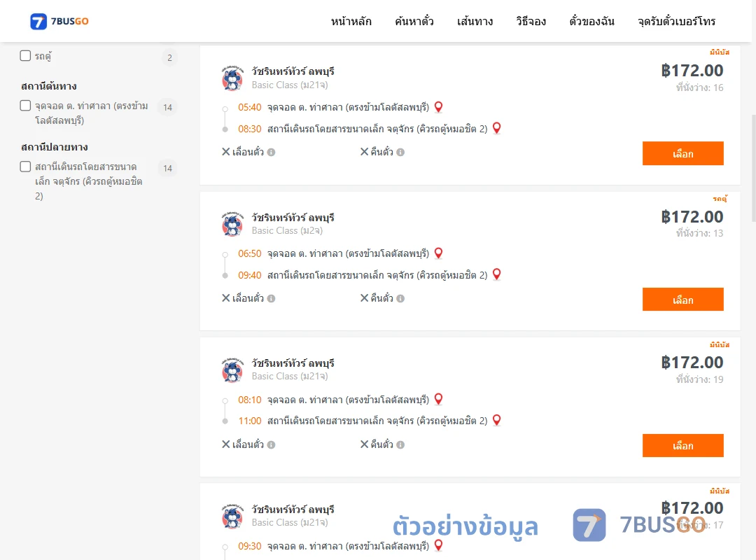Click the 08:10 departure time

pos(249,400)
